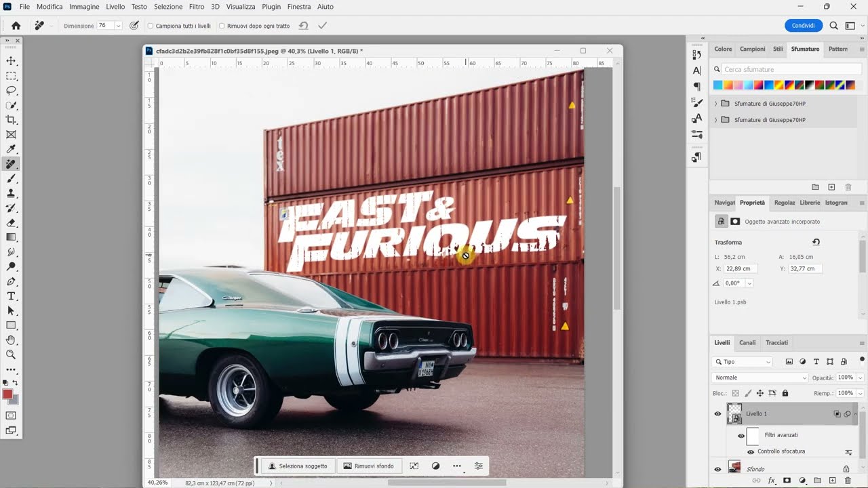This screenshot has width=868, height=488.
Task: Commit the operation with the checkmark
Action: (x=323, y=26)
